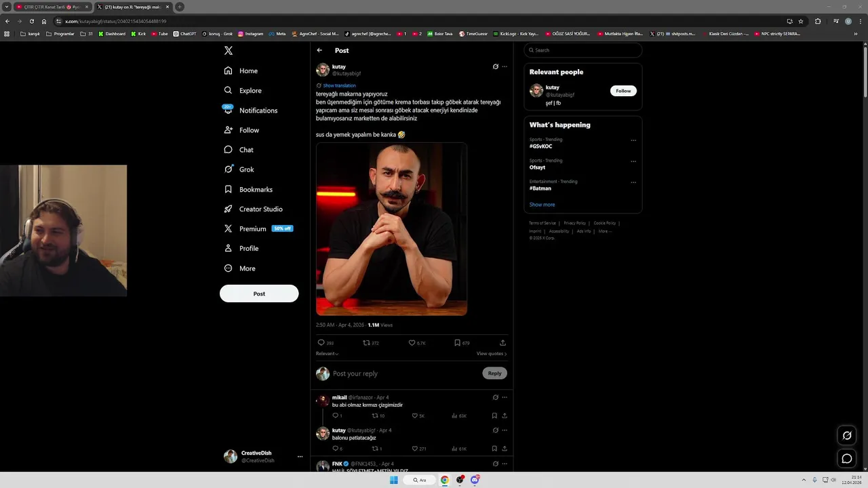Viewport: 868px width, 488px height.
Task: Click the Reply button
Action: pyautogui.click(x=495, y=373)
